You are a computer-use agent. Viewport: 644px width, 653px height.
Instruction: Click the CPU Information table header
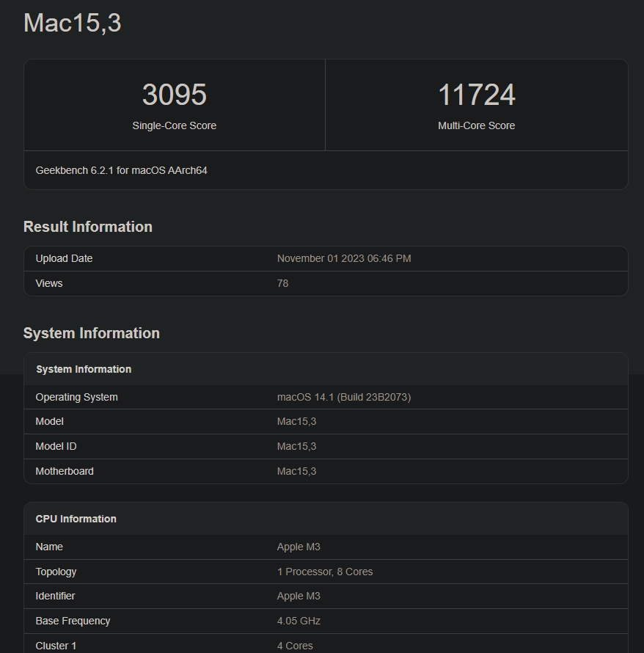point(76,519)
